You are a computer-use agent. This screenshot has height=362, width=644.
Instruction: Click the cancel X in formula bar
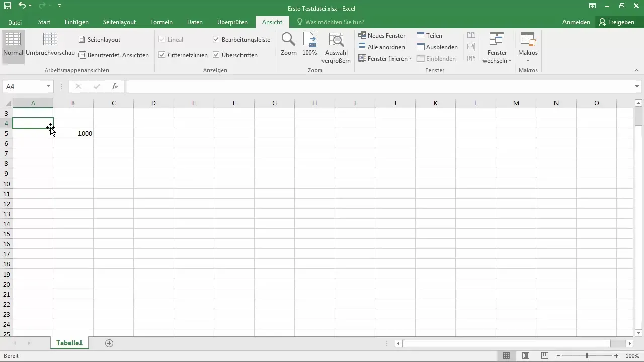tap(78, 86)
